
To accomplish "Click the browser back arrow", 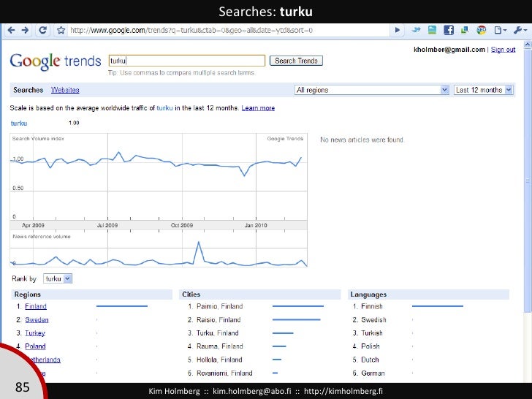I will coord(11,31).
